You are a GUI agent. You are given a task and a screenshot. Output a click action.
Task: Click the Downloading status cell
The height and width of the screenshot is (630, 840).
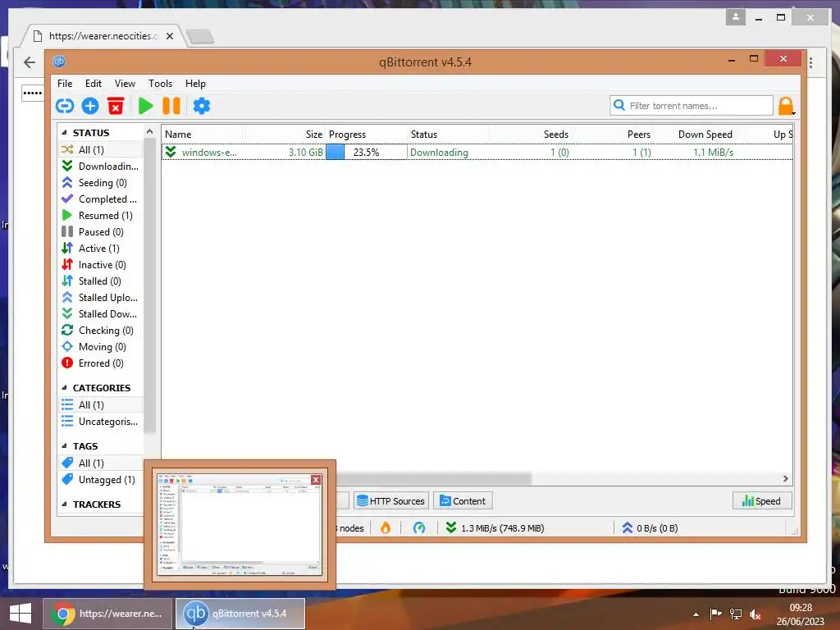439,152
